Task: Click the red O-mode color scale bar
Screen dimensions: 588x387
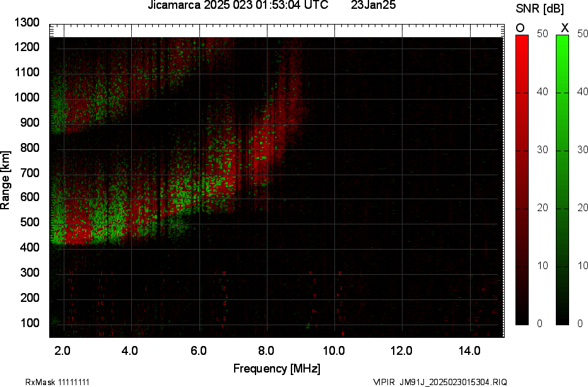Action: pyautogui.click(x=522, y=180)
